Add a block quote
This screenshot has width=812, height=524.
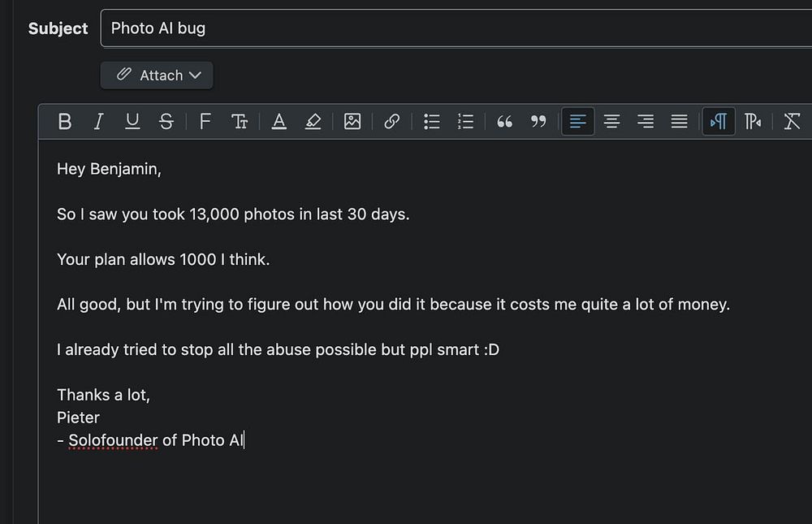pyautogui.click(x=504, y=122)
